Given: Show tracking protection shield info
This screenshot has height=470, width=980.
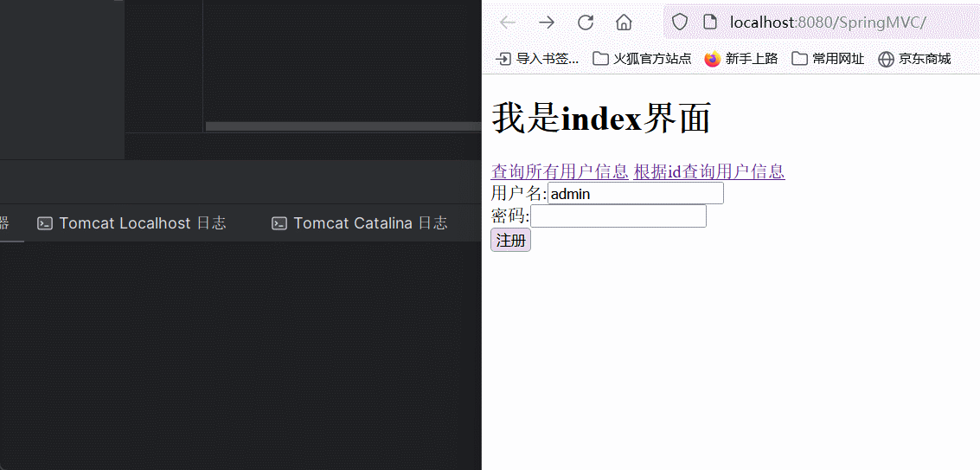Looking at the screenshot, I should click(679, 23).
